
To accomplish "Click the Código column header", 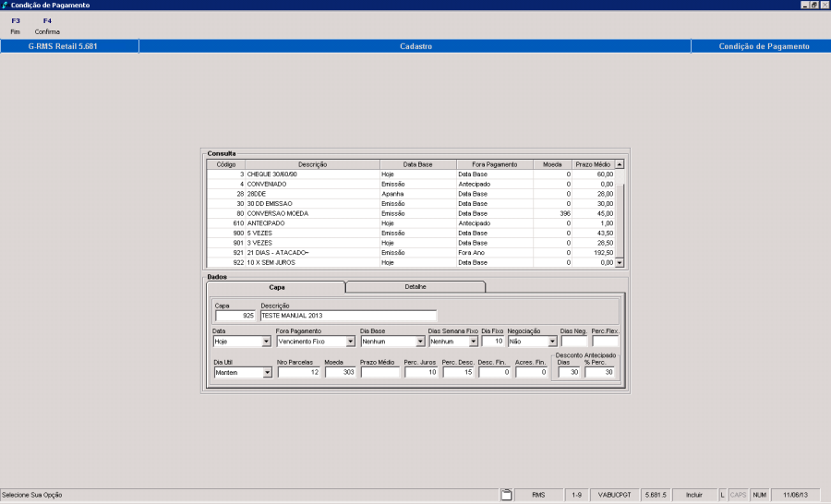I will click(x=225, y=163).
